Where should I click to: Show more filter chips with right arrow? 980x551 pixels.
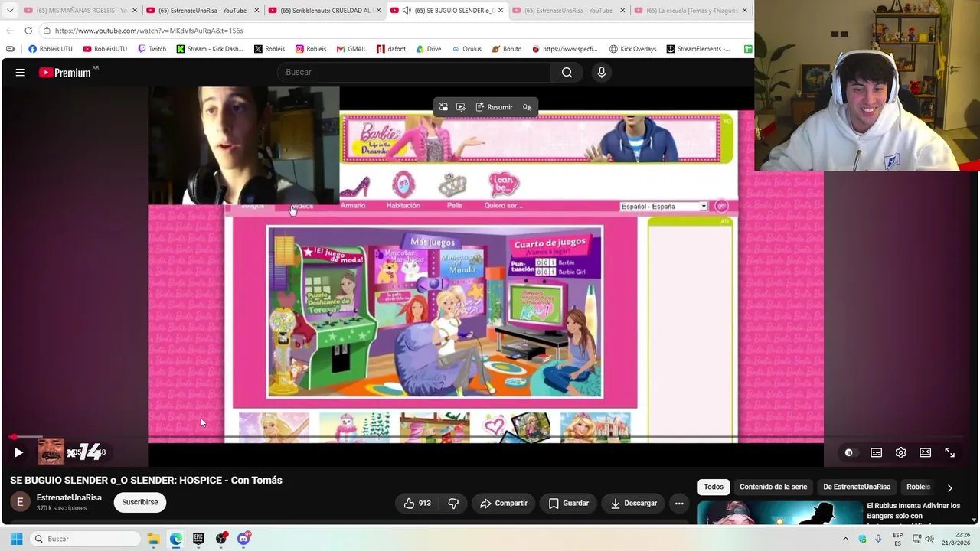949,487
